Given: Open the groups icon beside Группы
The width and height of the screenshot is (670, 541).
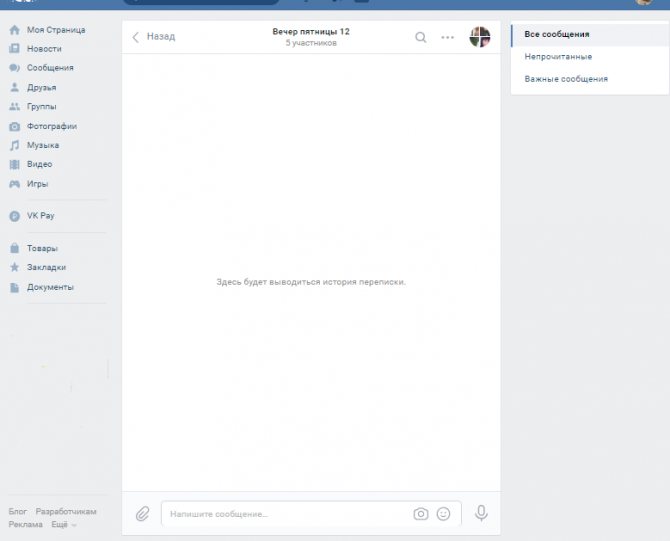Looking at the screenshot, I should click(15, 106).
